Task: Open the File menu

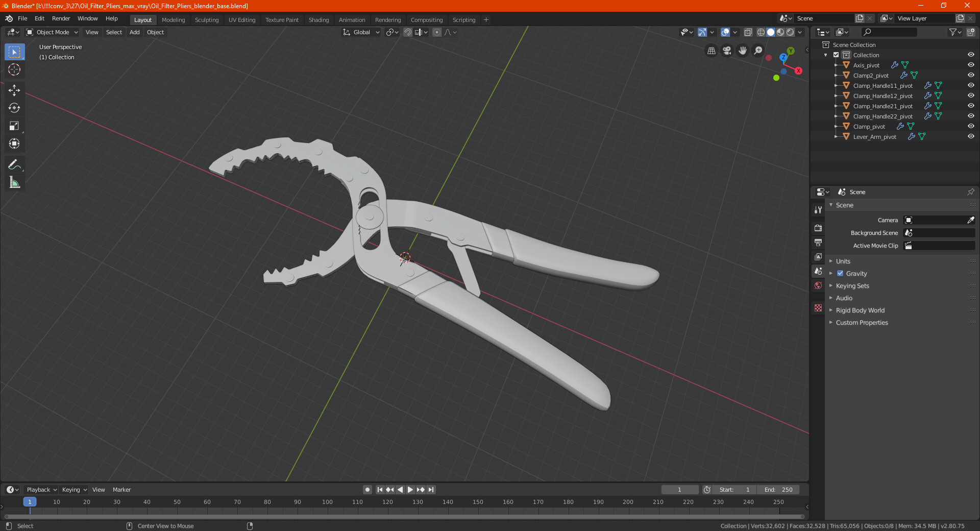Action: pyautogui.click(x=22, y=18)
